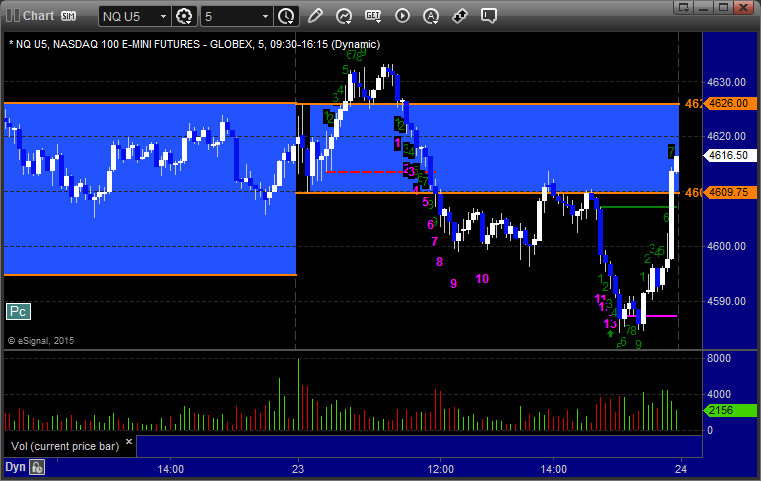Viewport: 761px width, 481px height.
Task: Open the GET studies menu
Action: point(373,16)
